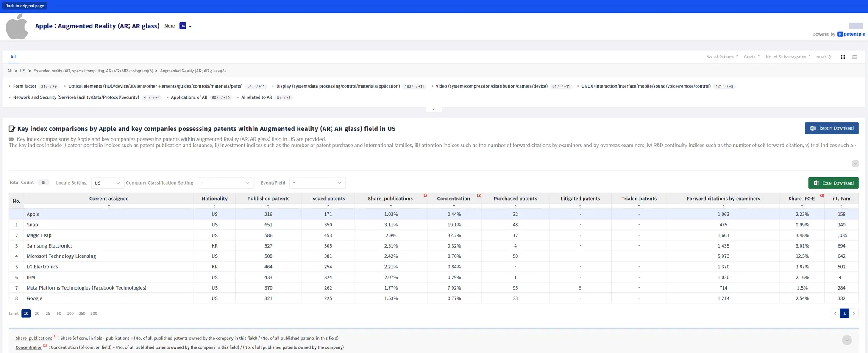Screen dimensions: 868x353
Task: Sort the Published patents column
Action: click(x=268, y=206)
